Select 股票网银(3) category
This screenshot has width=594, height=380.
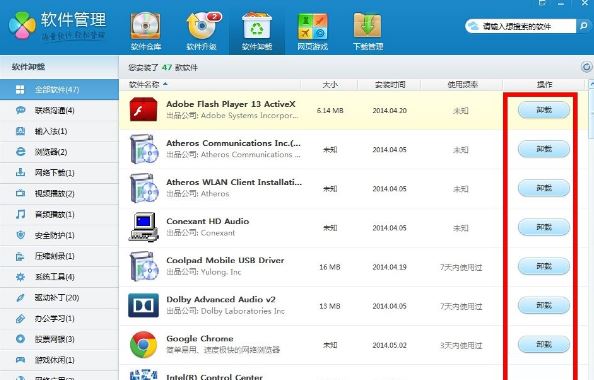[59, 339]
